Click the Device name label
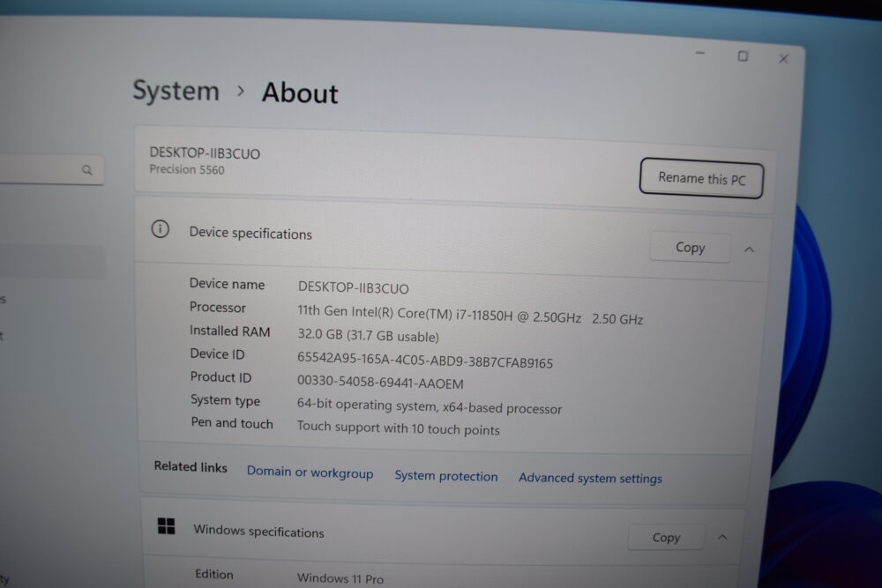The image size is (882, 588). click(227, 284)
